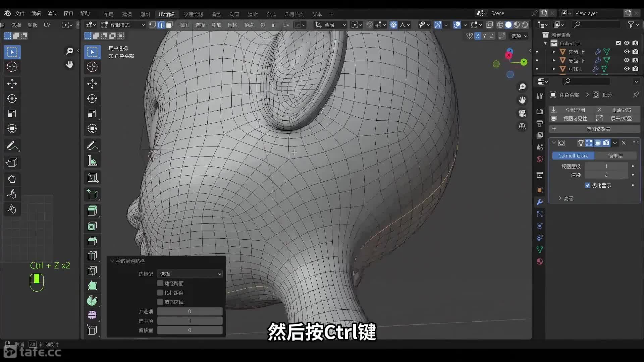Open the 编辑 menu
The width and height of the screenshot is (644, 362).
[x=36, y=13]
